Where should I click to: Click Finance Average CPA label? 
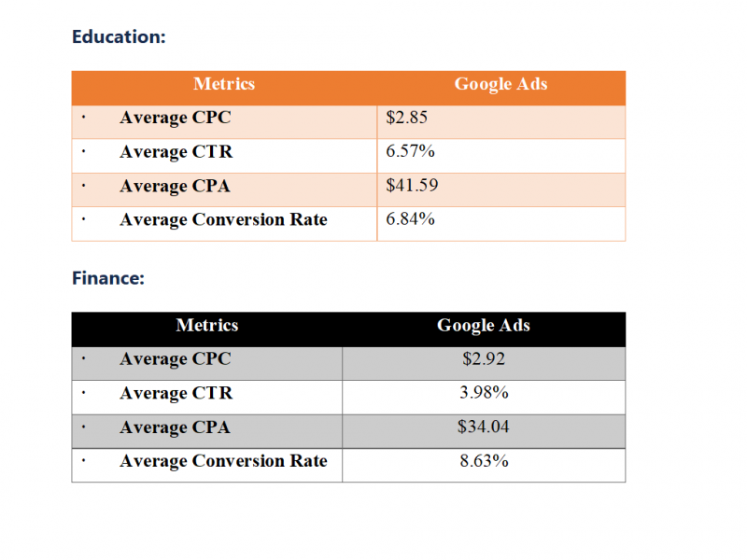click(176, 427)
